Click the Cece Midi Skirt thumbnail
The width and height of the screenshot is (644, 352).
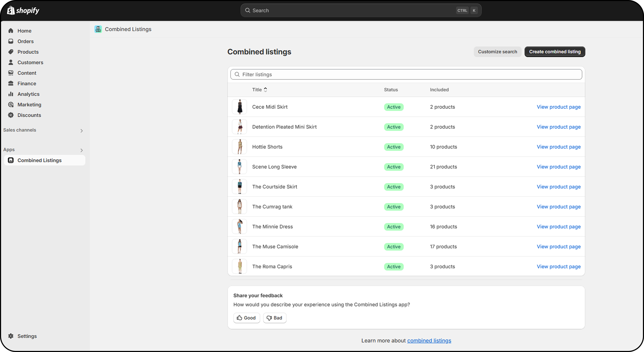[240, 107]
